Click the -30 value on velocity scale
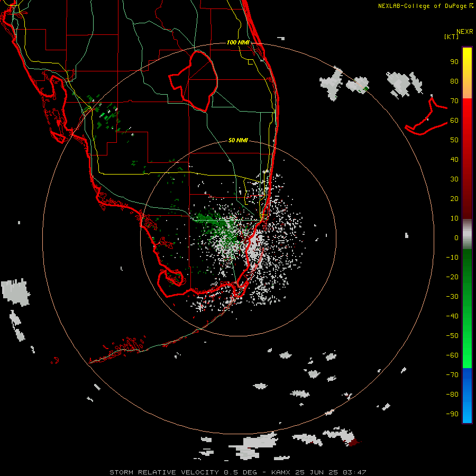 coord(452,297)
